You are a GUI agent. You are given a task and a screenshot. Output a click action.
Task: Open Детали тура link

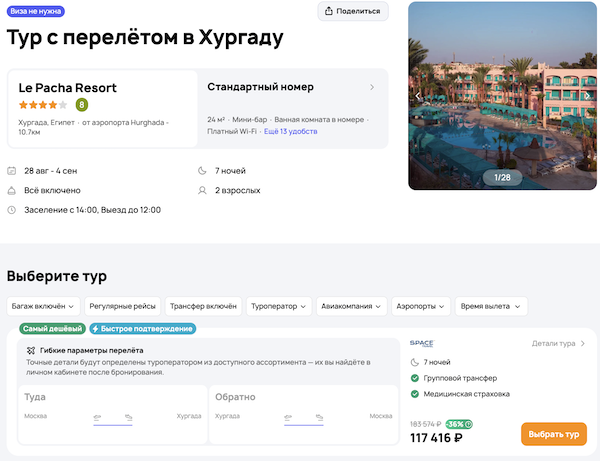click(x=558, y=343)
